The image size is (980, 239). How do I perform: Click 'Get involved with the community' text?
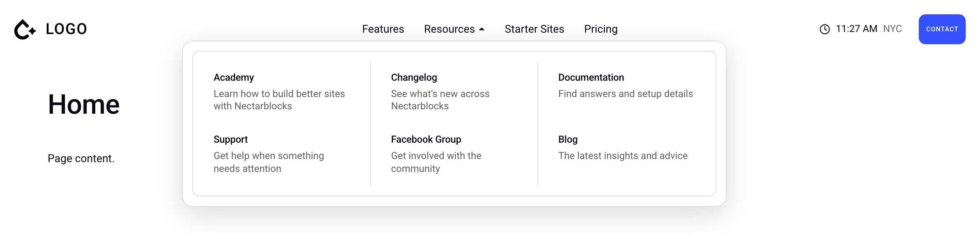(436, 162)
